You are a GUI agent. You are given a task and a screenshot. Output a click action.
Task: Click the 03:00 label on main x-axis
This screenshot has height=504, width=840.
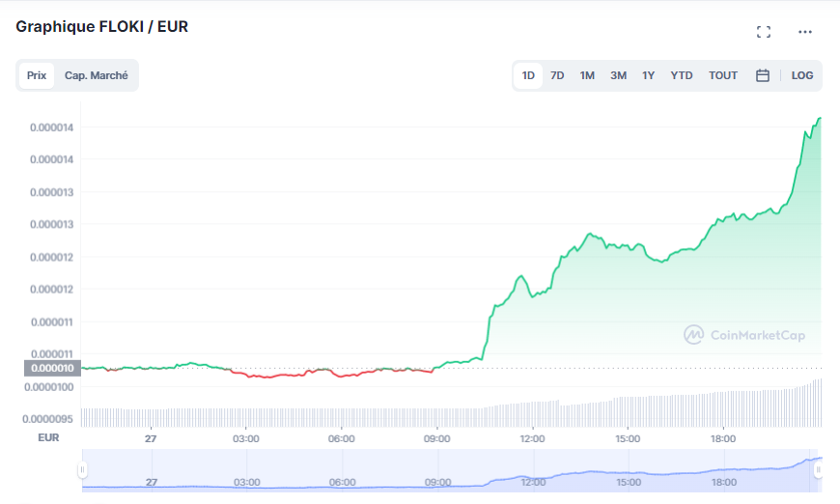point(246,438)
